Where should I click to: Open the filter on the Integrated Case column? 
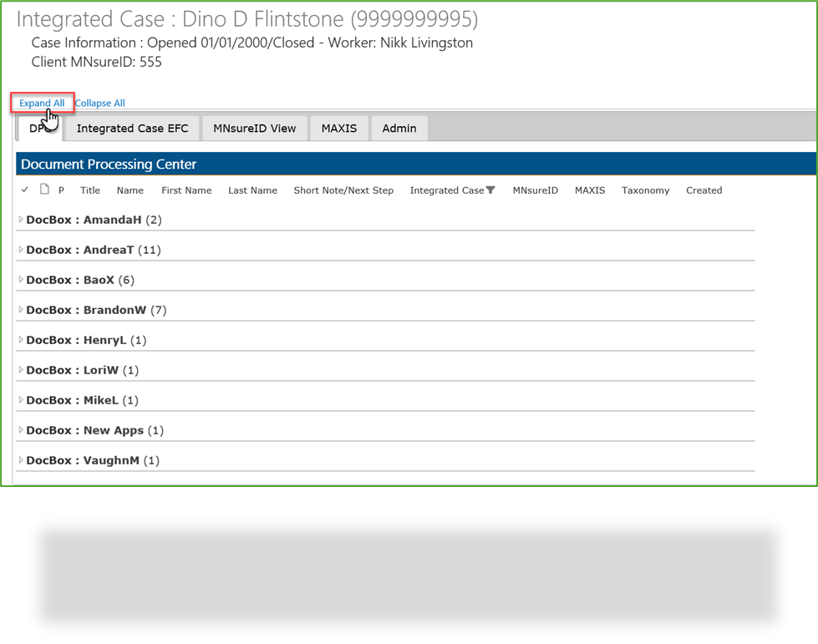[490, 190]
